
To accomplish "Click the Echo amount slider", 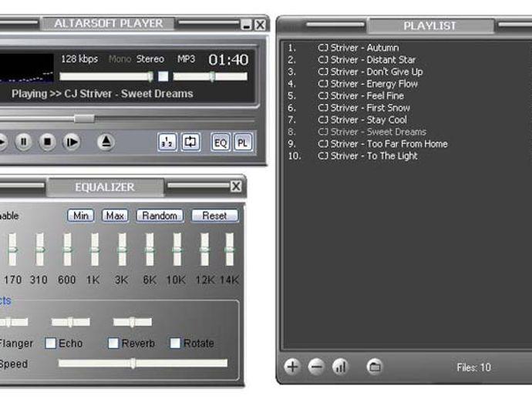I will tap(71, 322).
